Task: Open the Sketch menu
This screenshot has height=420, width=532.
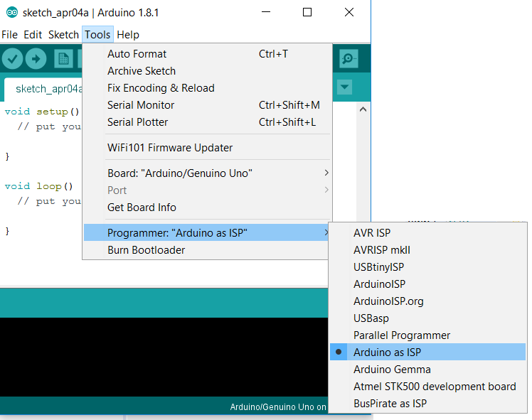Action: coord(63,35)
